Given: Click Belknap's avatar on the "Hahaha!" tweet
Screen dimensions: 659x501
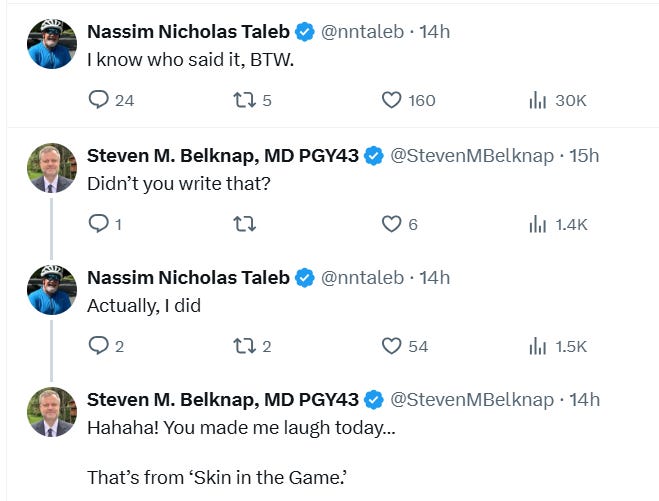Looking at the screenshot, I should [51, 412].
